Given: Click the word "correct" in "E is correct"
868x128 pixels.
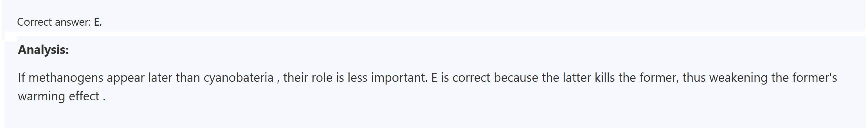Looking at the screenshot, I should 471,78.
